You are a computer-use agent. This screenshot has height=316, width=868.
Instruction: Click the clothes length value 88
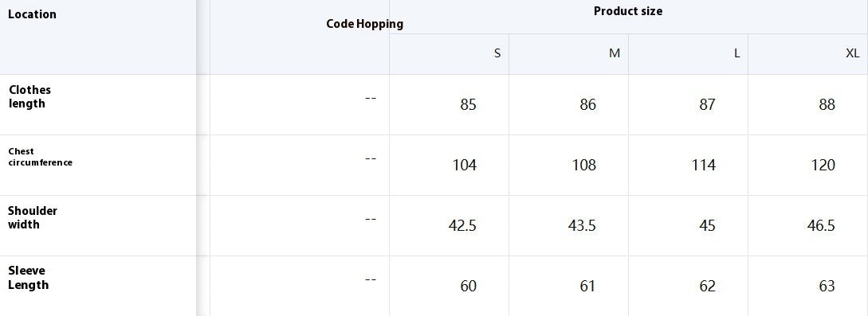pos(827,104)
